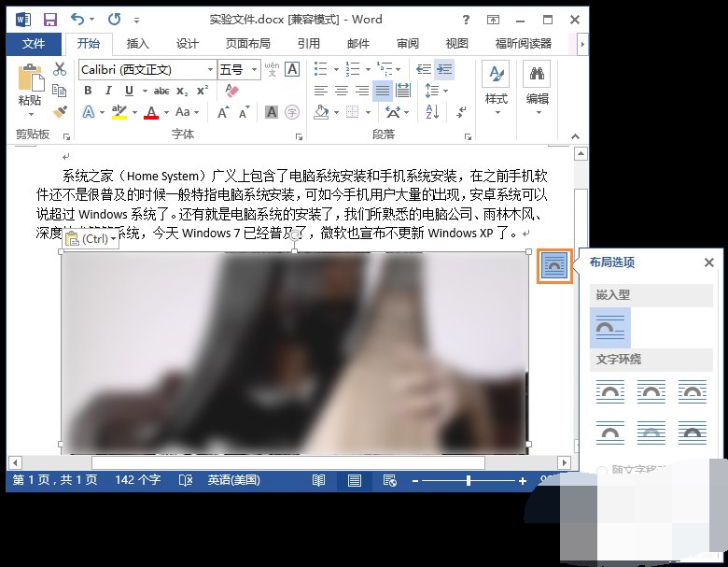Screen dimensions: 728x567
Task: Click the Save icon in quick access toolbar
Action: click(x=49, y=19)
